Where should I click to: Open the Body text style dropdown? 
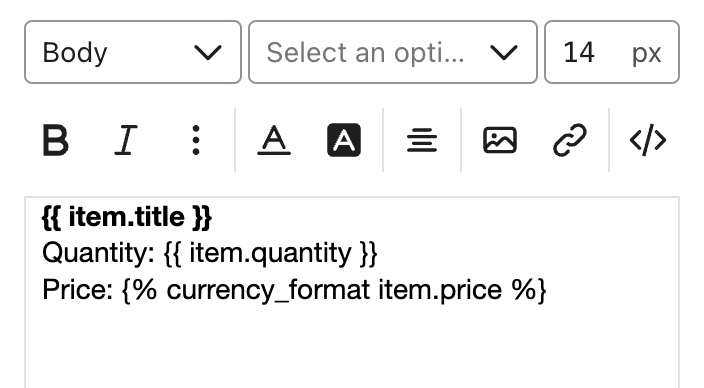click(133, 52)
